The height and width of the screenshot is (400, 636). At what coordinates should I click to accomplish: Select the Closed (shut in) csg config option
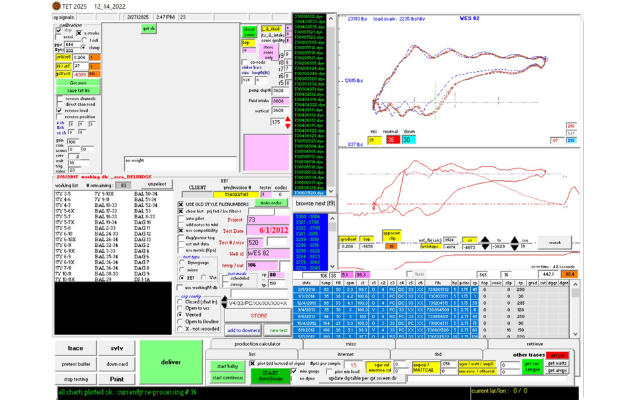180,302
